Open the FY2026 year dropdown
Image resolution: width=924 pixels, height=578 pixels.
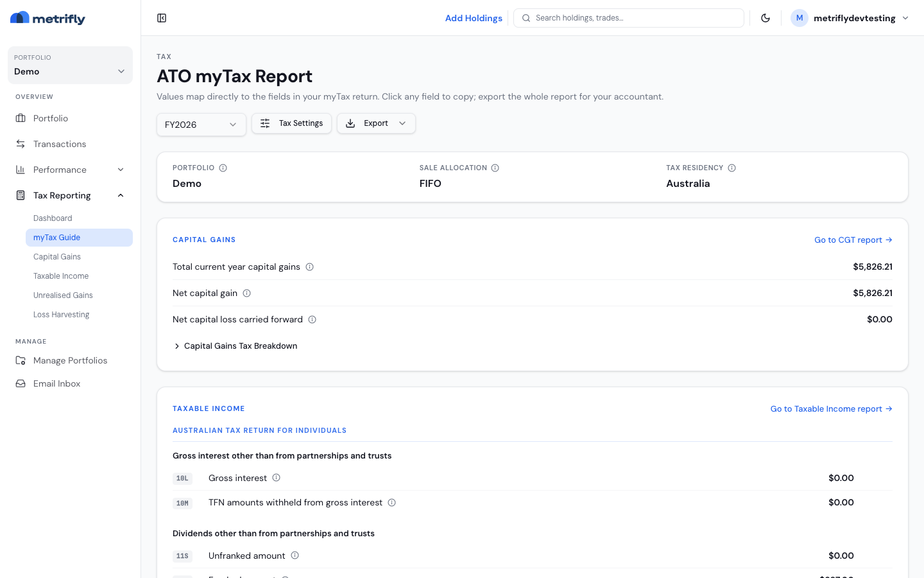pos(201,125)
